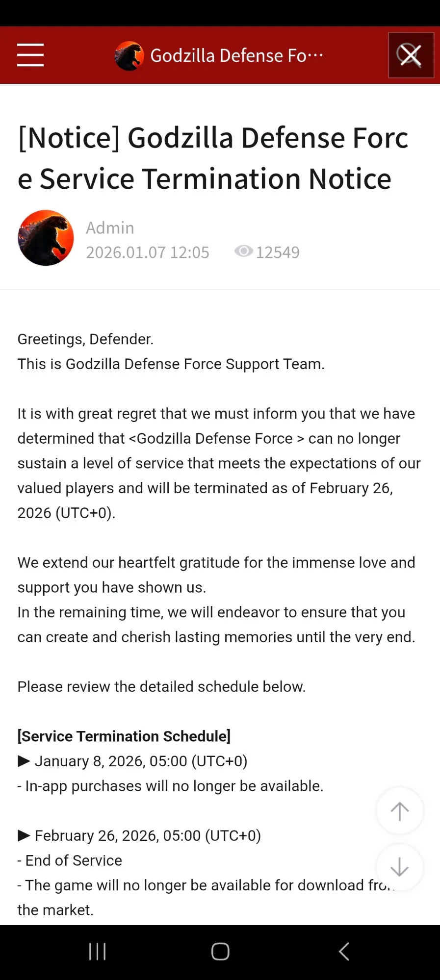Open the hamburger menu

click(x=30, y=55)
